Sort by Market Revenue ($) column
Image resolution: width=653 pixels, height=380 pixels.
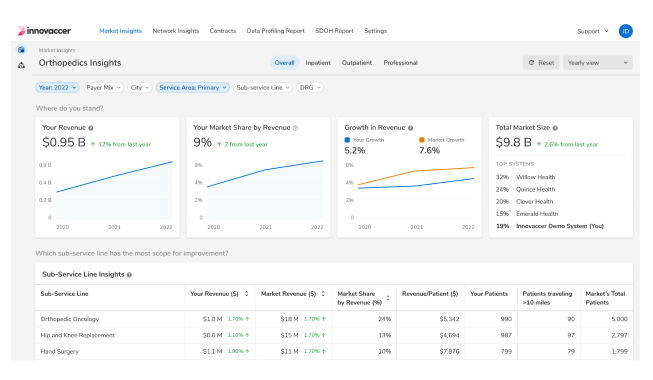coord(323,294)
